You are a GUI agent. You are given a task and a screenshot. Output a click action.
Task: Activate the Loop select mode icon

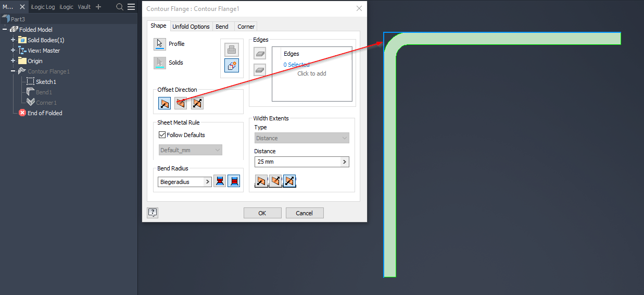[260, 70]
